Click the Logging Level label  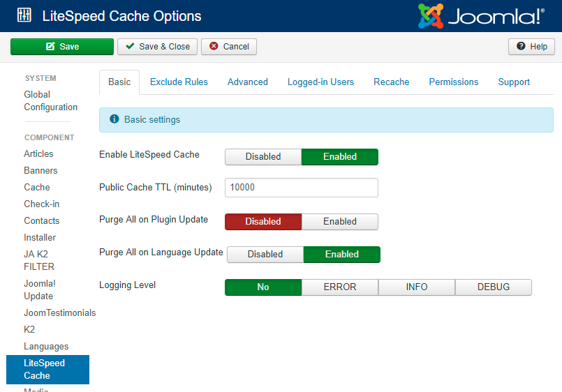127,285
